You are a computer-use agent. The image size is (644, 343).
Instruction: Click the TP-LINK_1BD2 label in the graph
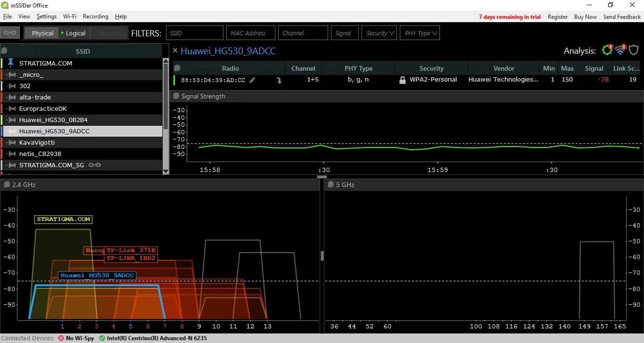tap(131, 258)
